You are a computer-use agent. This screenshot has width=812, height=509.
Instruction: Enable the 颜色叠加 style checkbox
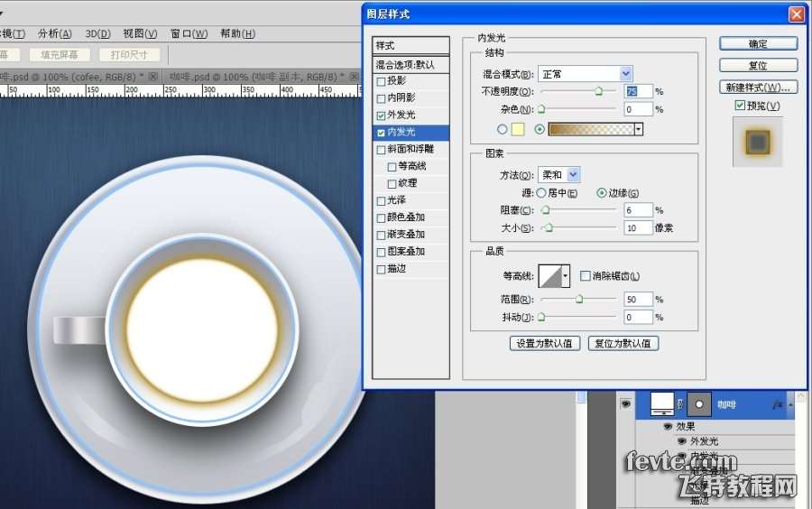click(381, 218)
